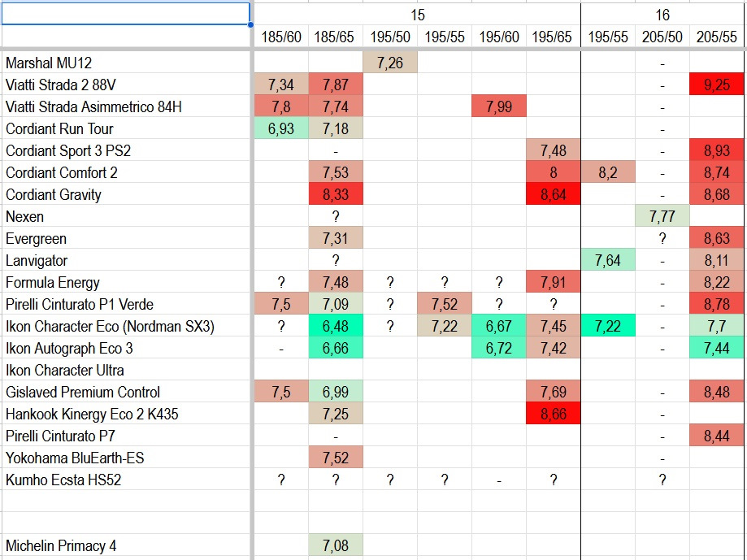Select the 15 diameter group header

417,15
